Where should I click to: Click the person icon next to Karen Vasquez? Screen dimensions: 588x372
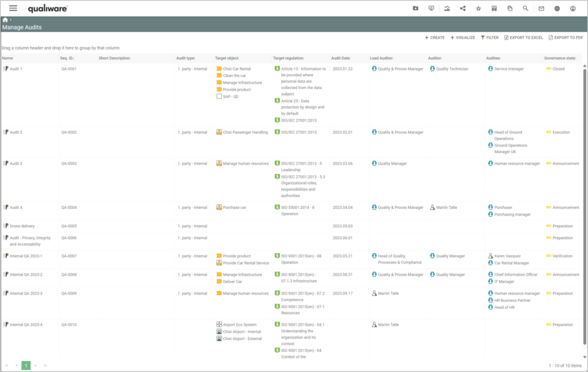click(490, 256)
